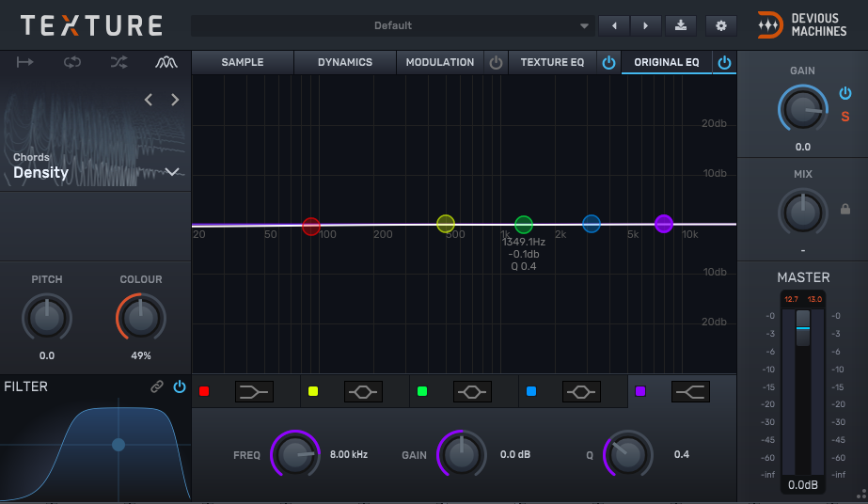The height and width of the screenshot is (504, 868).
Task: Toggle the Mix lock icon
Action: click(845, 209)
